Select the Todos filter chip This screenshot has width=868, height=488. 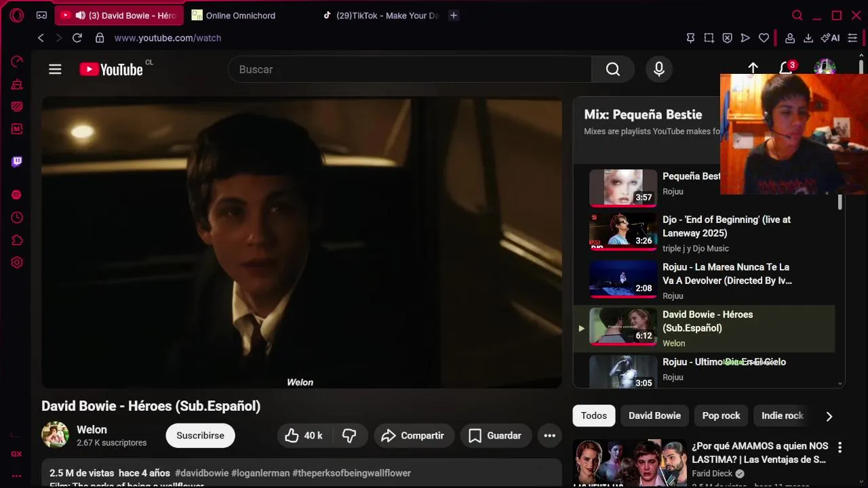click(593, 415)
